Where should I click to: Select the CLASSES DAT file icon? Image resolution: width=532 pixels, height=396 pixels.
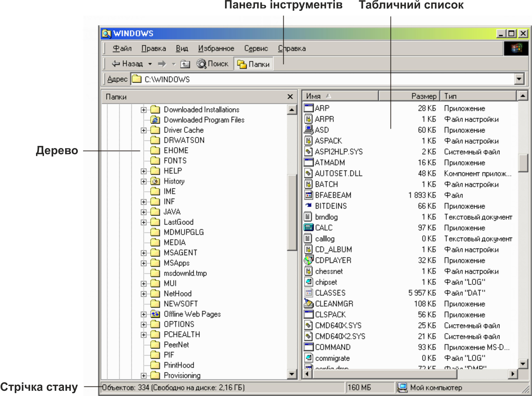click(308, 293)
